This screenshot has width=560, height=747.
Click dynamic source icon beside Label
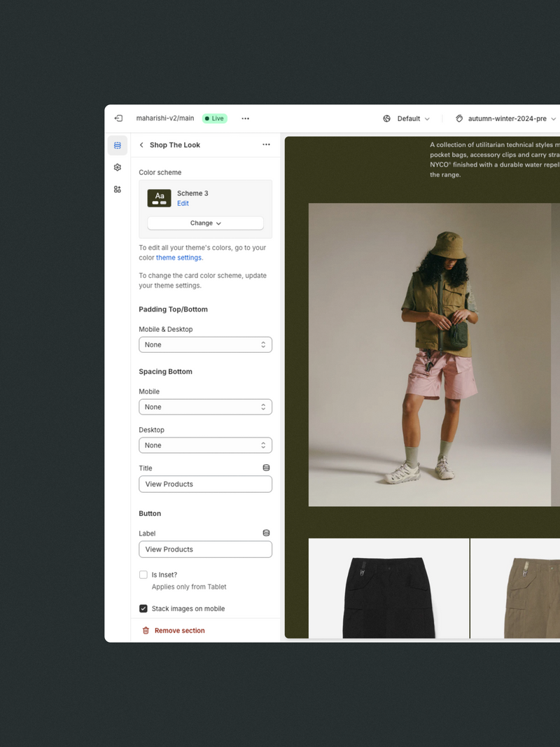266,533
